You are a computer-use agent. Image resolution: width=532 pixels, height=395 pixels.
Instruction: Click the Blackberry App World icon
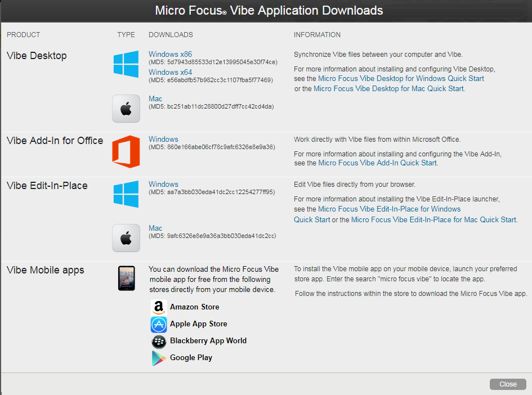[159, 341]
